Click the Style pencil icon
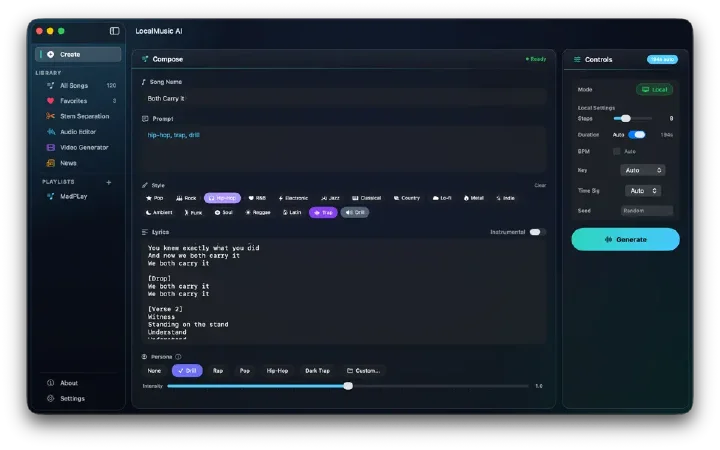720x450 pixels. (145, 186)
